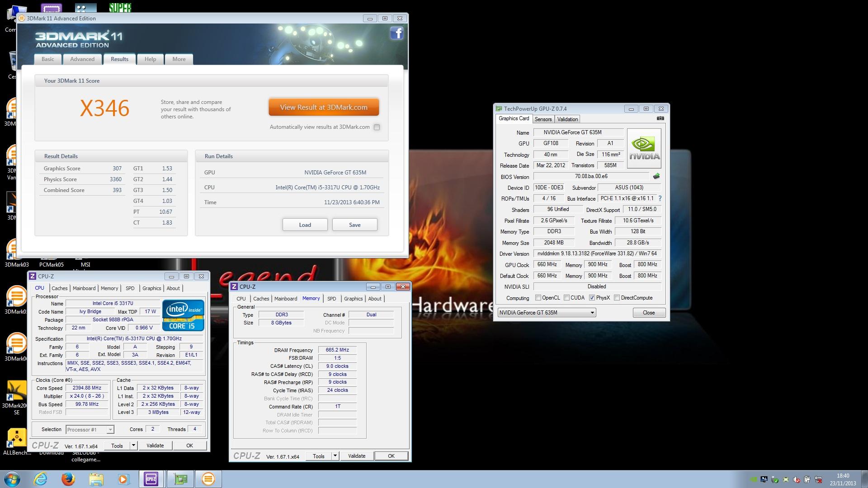This screenshot has width=868, height=488.
Task: Open the Tools dropdown arrow in CPU-Z CPU window
Action: [133, 446]
